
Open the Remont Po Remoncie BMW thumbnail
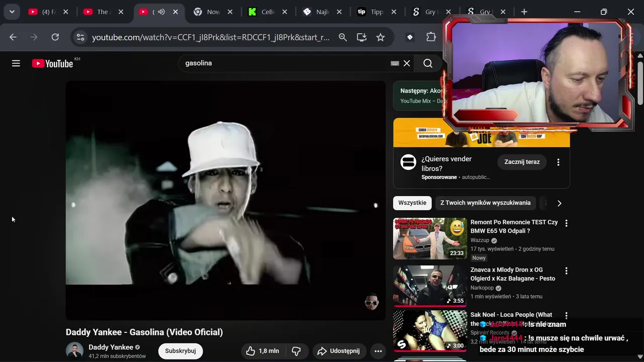430,239
